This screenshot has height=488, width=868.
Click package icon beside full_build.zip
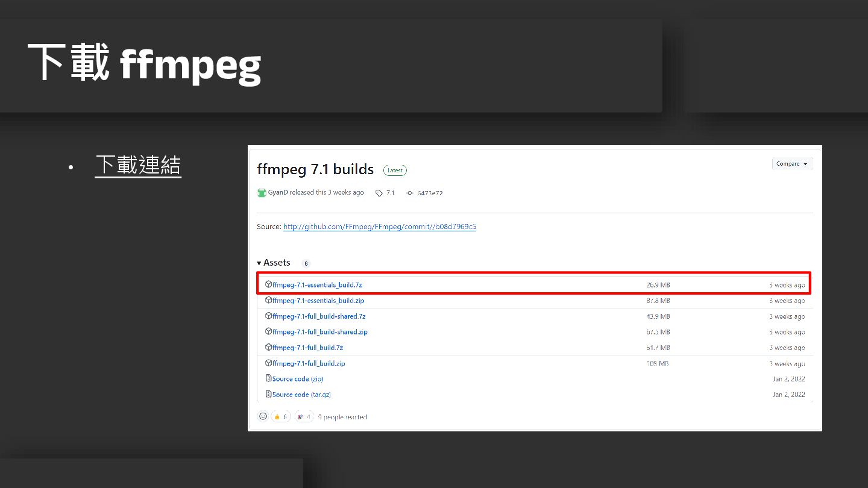(x=269, y=363)
